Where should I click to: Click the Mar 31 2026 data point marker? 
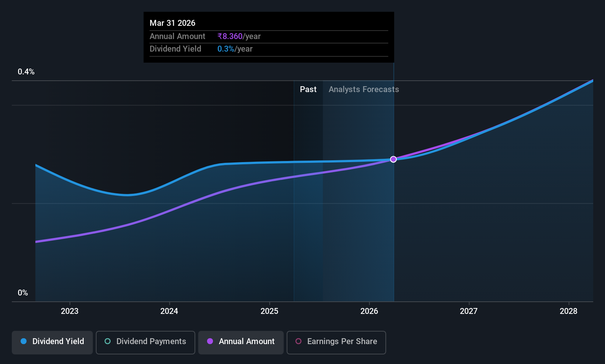(394, 159)
